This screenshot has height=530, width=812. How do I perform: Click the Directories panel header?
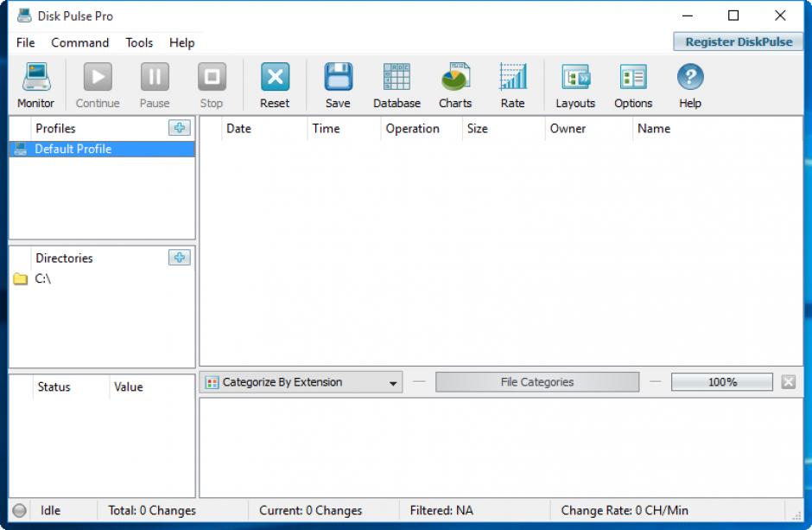click(64, 258)
